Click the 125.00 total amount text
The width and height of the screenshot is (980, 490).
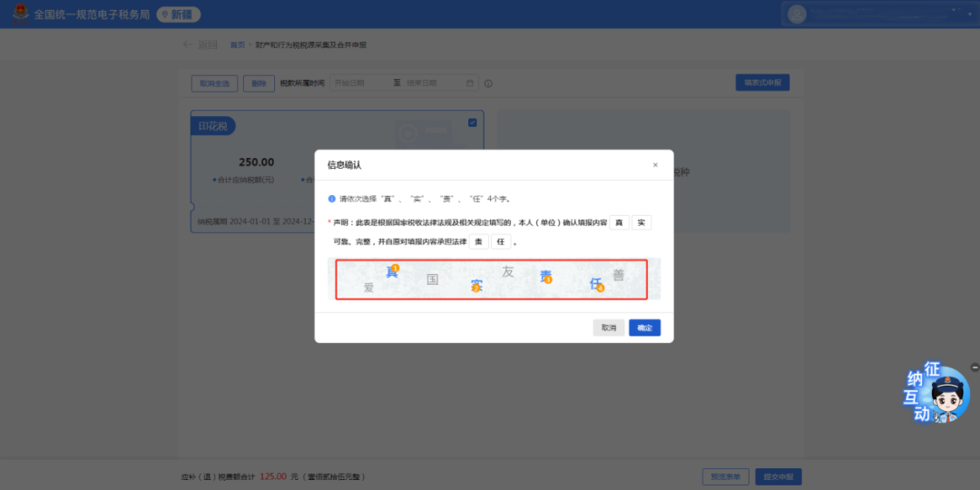click(x=273, y=476)
